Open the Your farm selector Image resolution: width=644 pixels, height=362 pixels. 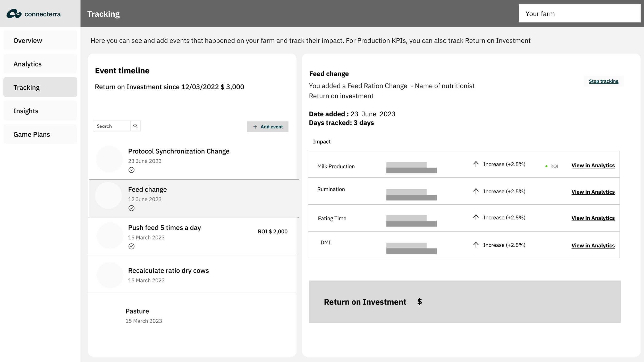(579, 13)
